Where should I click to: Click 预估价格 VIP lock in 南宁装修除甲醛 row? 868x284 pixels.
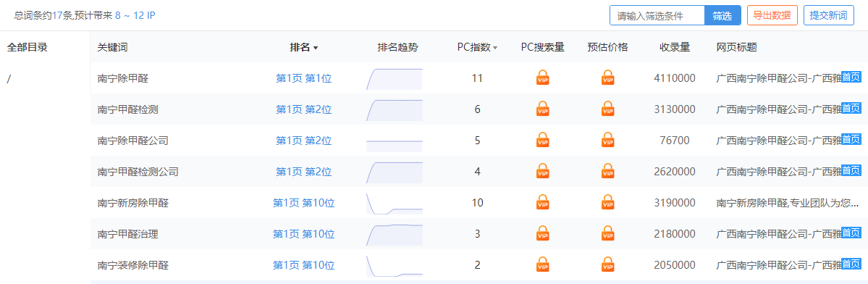pos(608,264)
